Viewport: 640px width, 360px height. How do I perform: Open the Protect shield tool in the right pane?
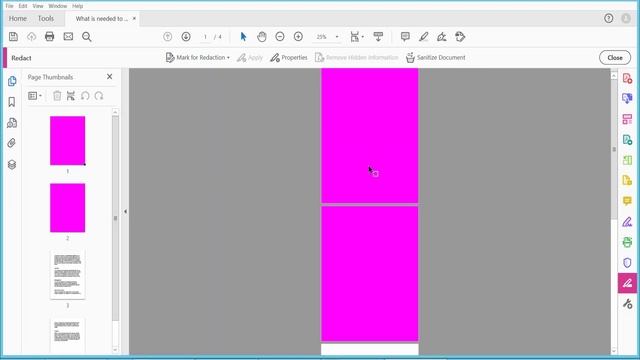click(x=627, y=262)
